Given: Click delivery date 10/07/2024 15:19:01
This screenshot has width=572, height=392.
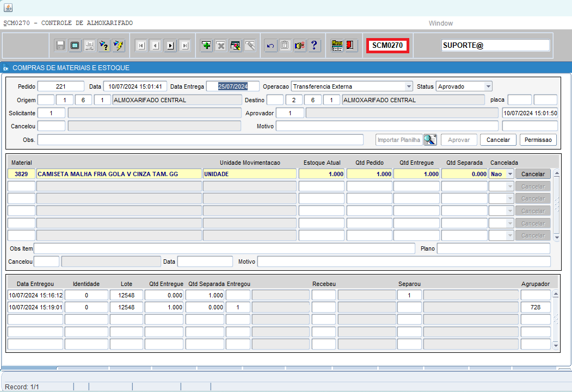Looking at the screenshot, I should [x=35, y=308].
